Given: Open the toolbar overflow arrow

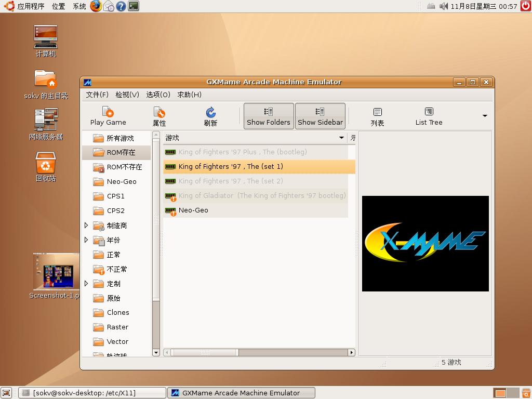Looking at the screenshot, I should [485, 116].
